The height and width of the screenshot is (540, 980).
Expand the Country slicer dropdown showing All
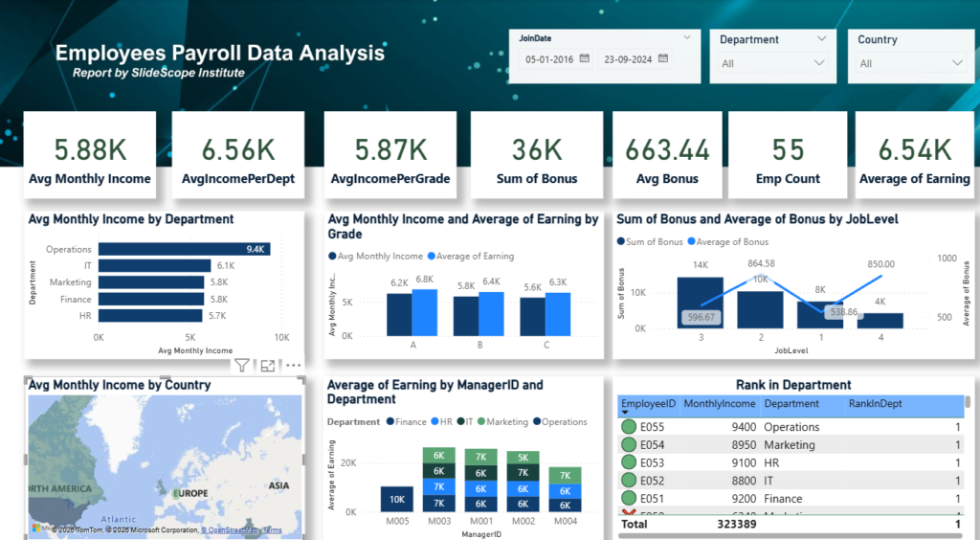pyautogui.click(x=911, y=63)
